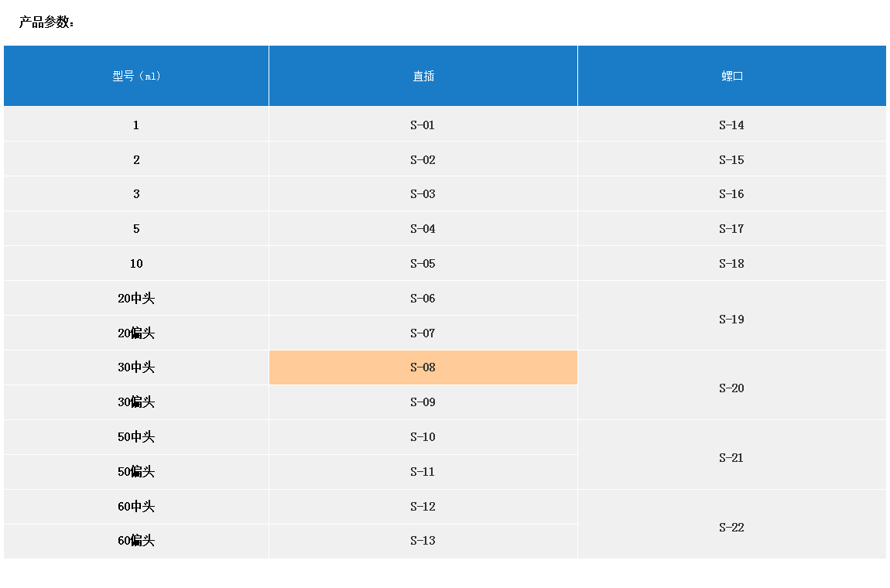Viewport: 890px width, 588px height.
Task: Select the S-17 cell
Action: [x=731, y=229]
